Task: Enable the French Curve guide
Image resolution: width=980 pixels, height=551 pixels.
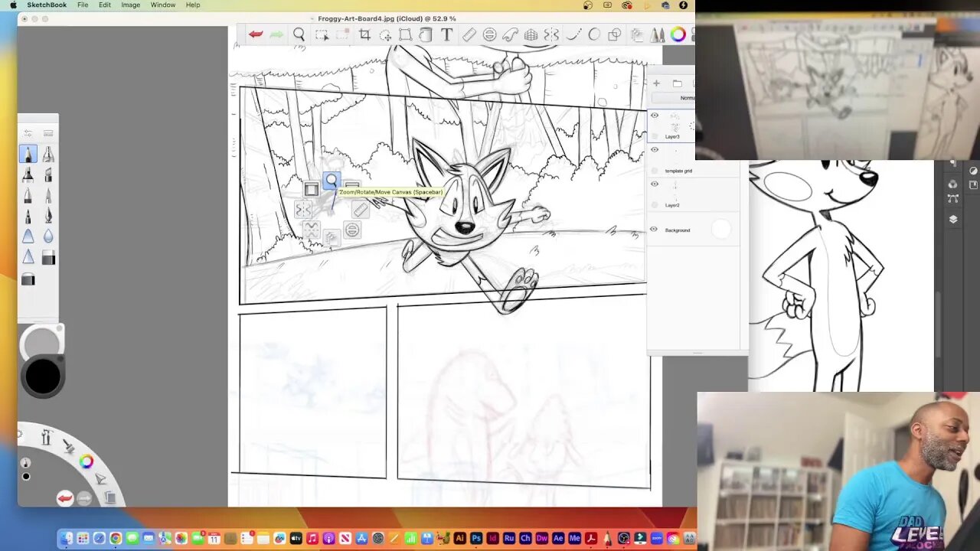Action: [511, 34]
